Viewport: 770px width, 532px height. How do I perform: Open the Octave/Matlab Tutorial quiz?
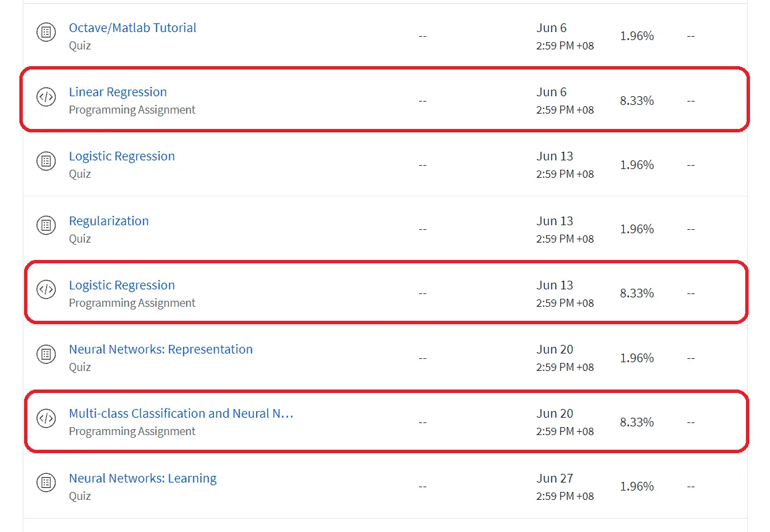(132, 27)
